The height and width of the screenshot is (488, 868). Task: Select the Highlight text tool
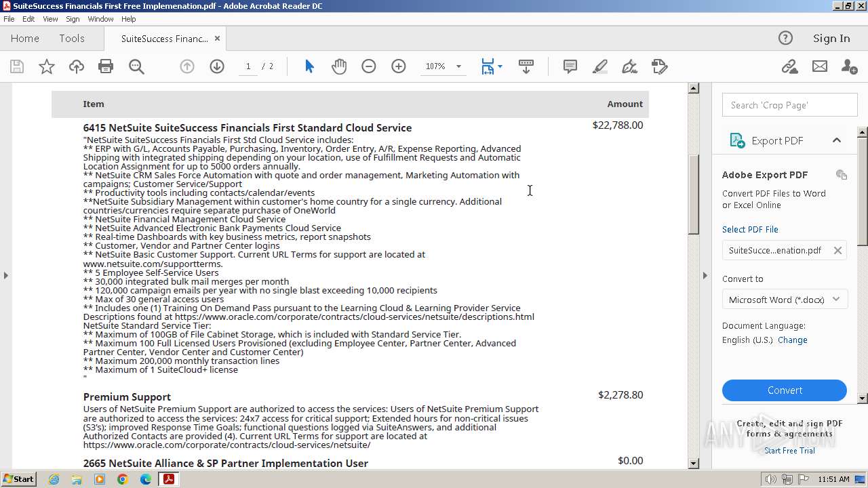[x=600, y=66]
